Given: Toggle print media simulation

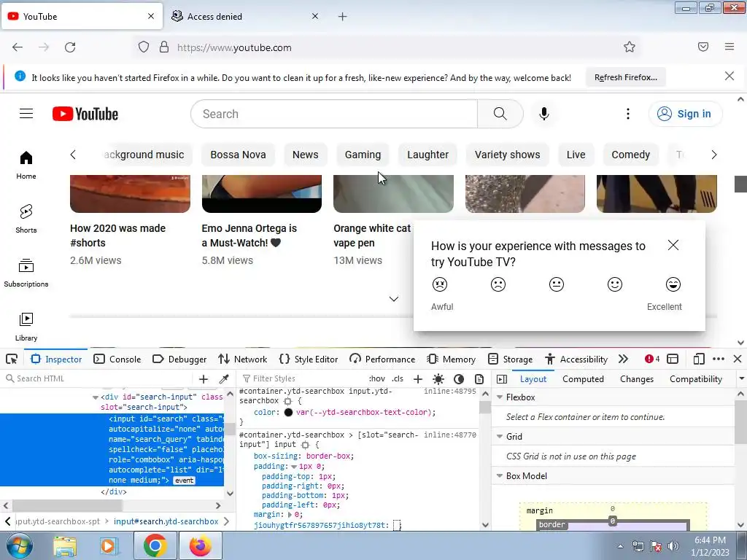Looking at the screenshot, I should point(479,379).
